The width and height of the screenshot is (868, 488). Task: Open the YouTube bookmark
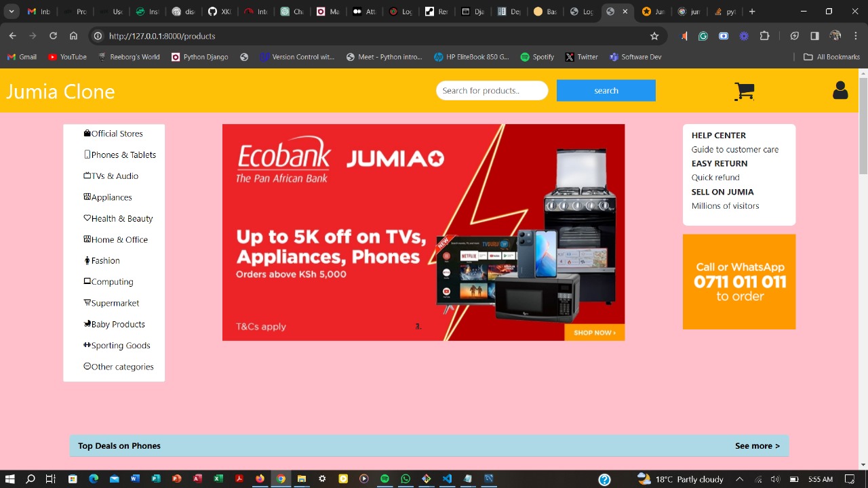[67, 57]
